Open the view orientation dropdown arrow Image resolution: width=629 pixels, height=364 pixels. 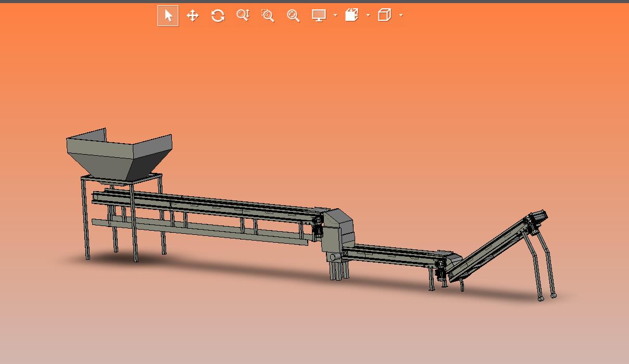(400, 16)
